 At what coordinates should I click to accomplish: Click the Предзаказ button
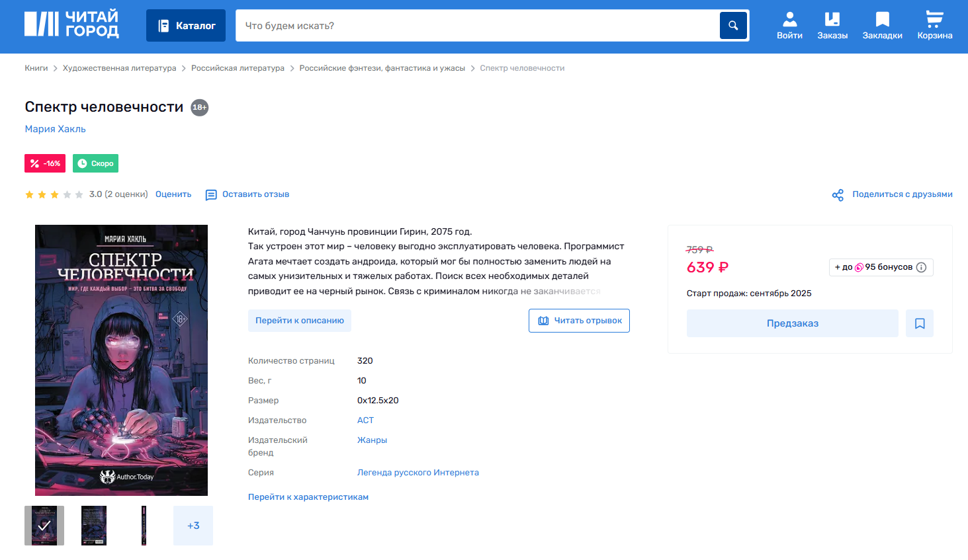pyautogui.click(x=793, y=323)
